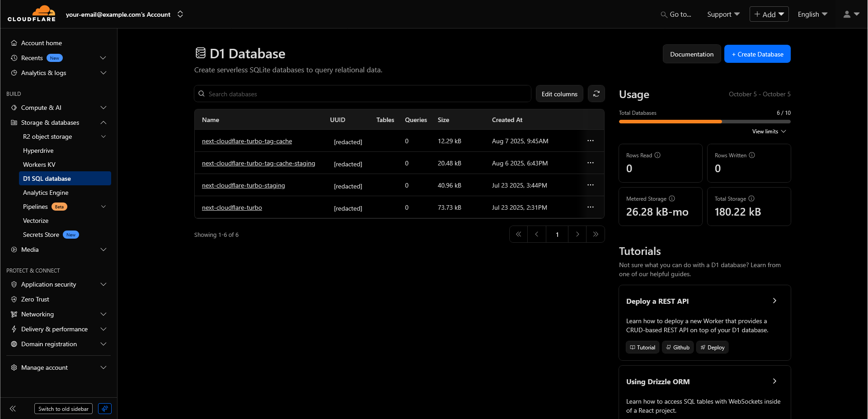Screen dimensions: 868x419
Task: Click the Rows Written info icon
Action: pyautogui.click(x=752, y=155)
